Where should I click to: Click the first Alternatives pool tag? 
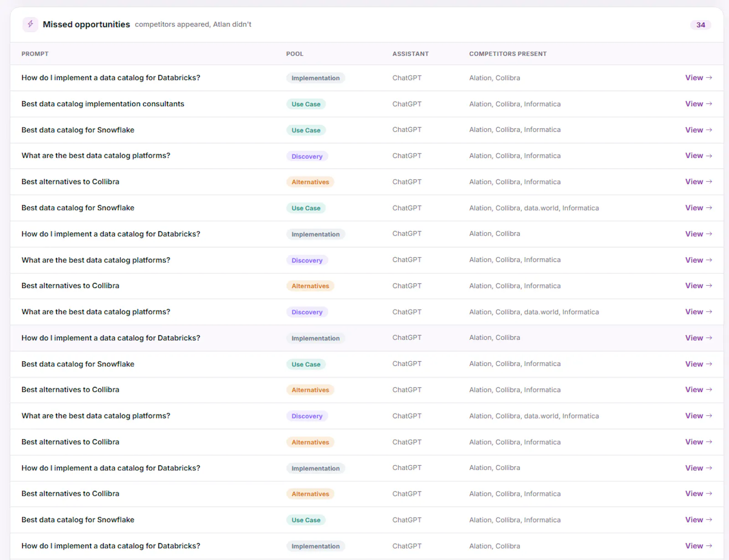click(310, 182)
